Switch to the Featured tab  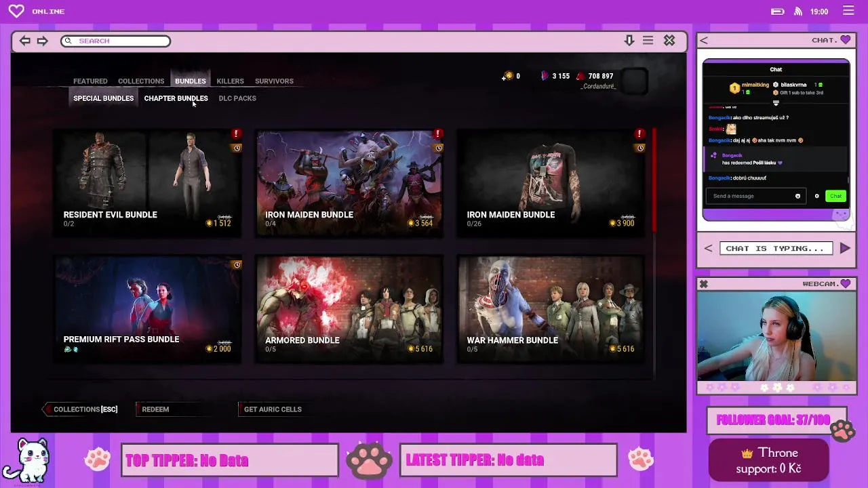click(x=90, y=81)
